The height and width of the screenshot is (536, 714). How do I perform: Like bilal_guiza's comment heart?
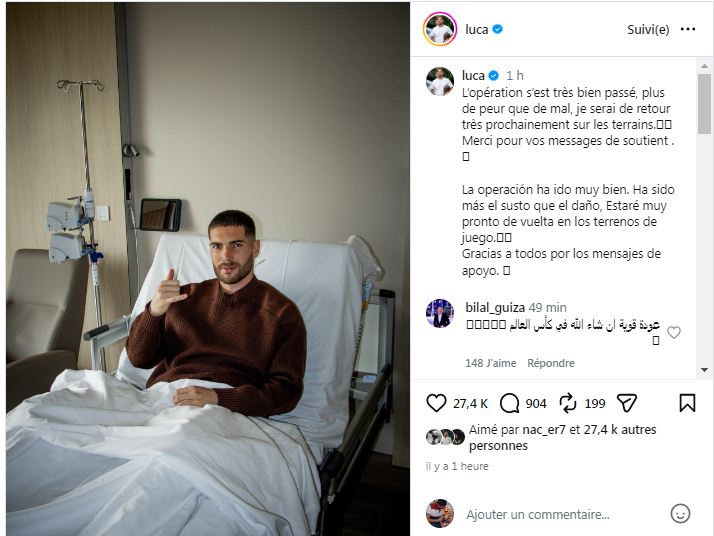click(674, 332)
